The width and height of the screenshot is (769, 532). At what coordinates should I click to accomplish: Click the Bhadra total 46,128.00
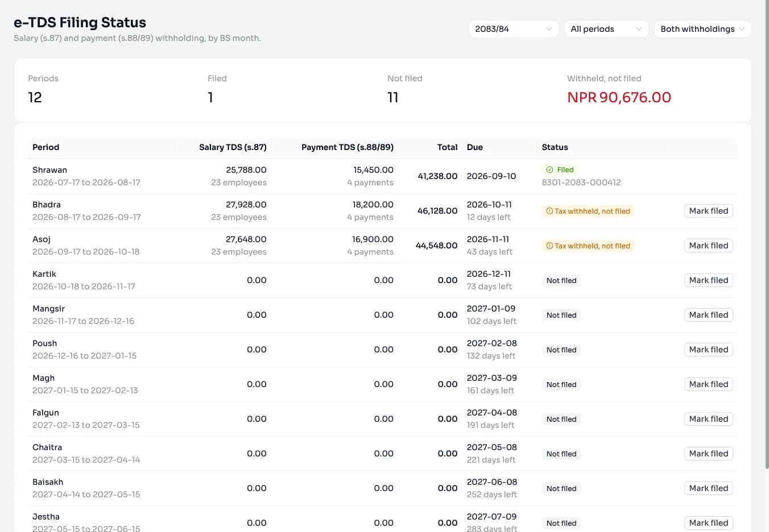pyautogui.click(x=437, y=211)
